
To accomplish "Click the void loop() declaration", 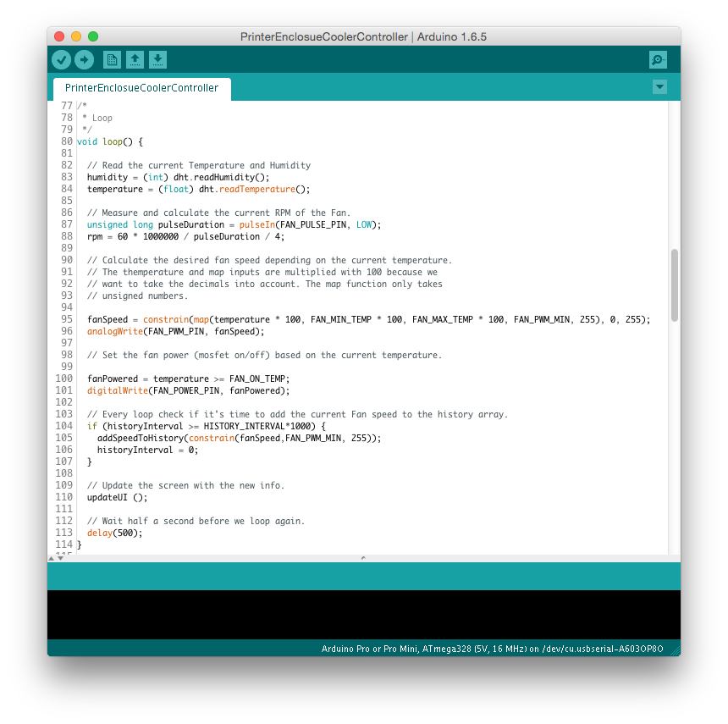I will click(x=110, y=142).
